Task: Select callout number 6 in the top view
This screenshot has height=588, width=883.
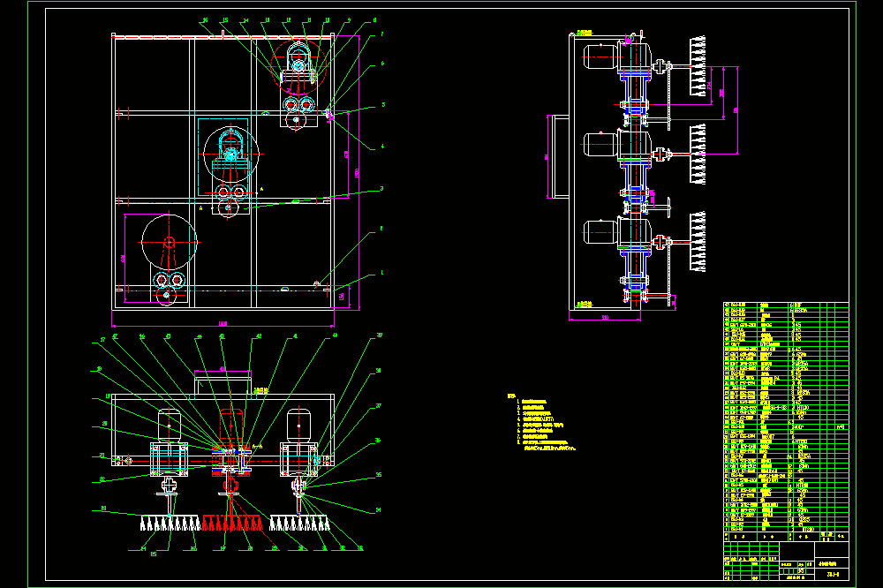Action: pos(382,64)
